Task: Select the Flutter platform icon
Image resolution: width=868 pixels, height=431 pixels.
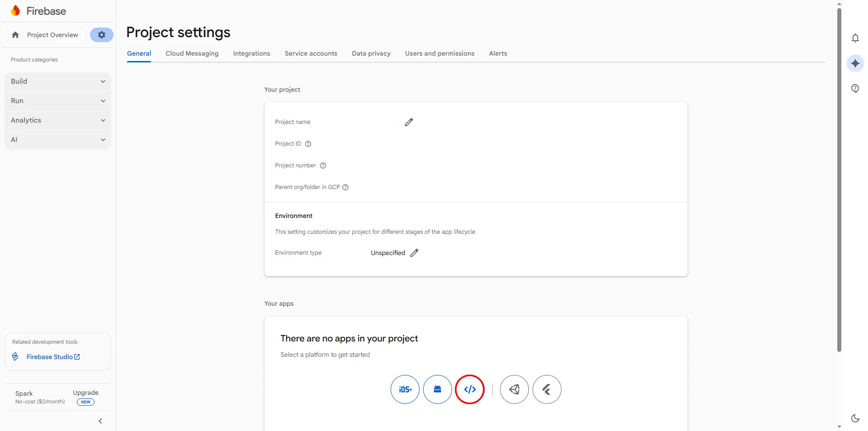Action: [547, 389]
